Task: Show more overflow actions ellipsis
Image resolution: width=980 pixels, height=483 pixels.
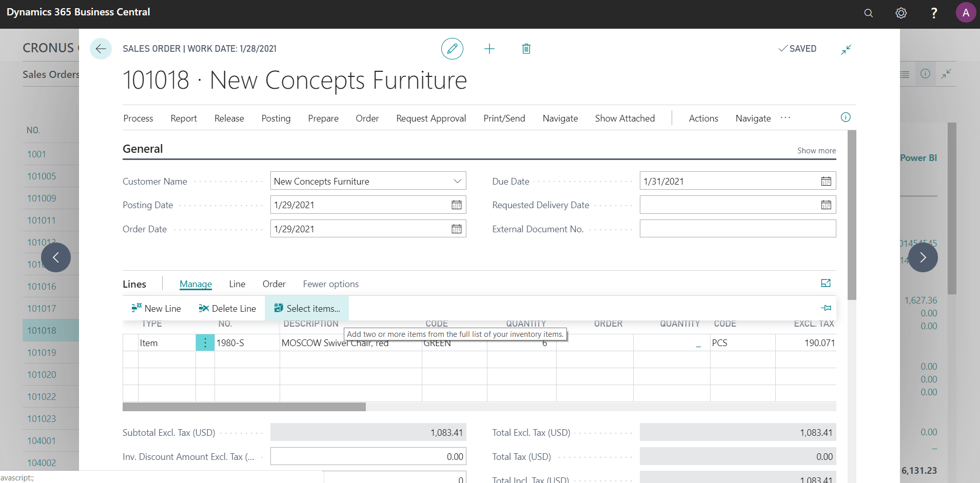Action: point(786,118)
